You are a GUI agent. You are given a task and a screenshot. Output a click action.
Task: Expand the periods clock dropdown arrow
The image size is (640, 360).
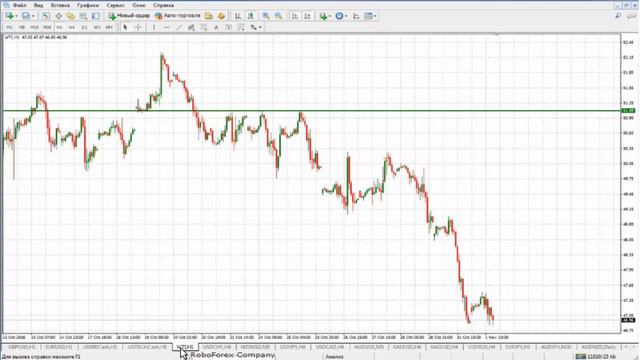pyautogui.click(x=346, y=16)
